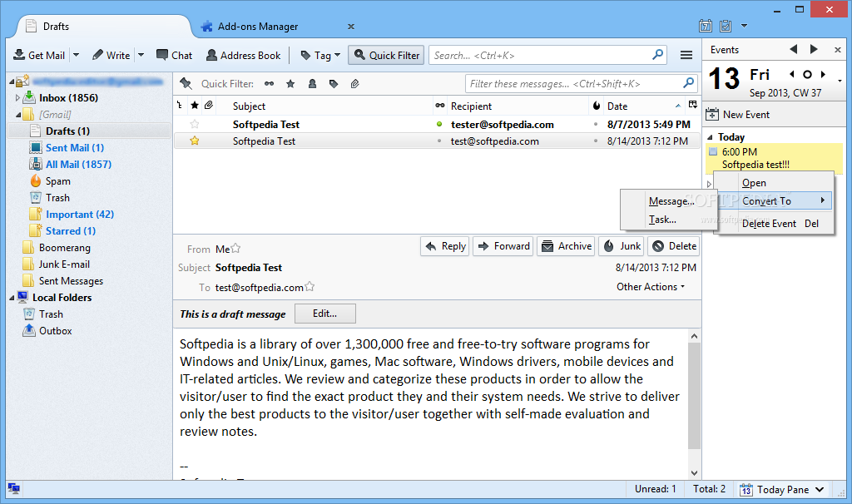Click the Filter these messages field
Image resolution: width=852 pixels, height=504 pixels.
point(581,84)
